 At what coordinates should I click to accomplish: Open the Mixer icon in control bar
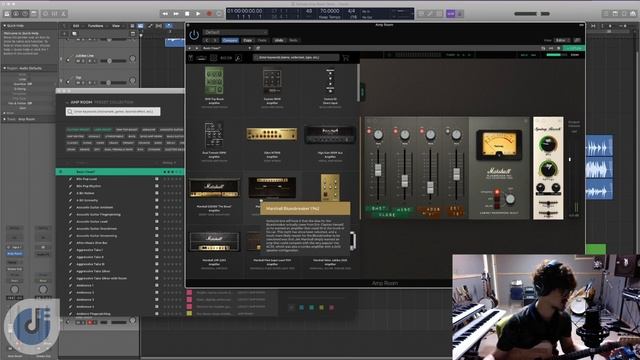(55, 13)
